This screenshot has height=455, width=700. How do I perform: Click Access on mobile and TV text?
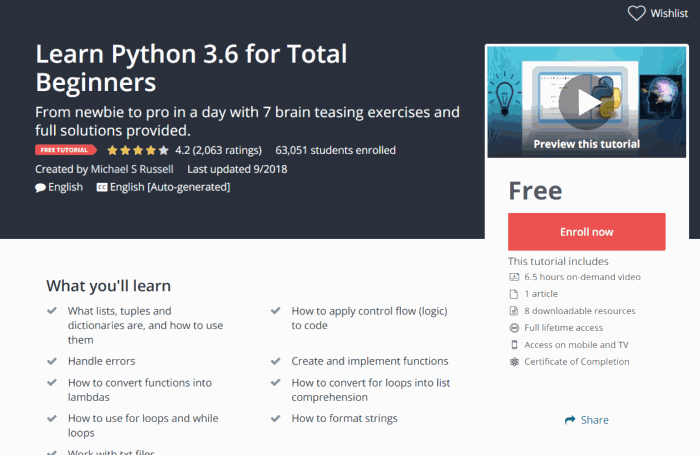[576, 345]
